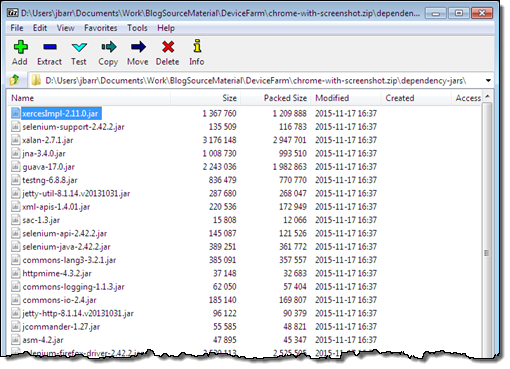The image size is (510, 369).
Task: Click file icon beside xercesImpl-2.11.0.jar
Action: click(x=15, y=113)
